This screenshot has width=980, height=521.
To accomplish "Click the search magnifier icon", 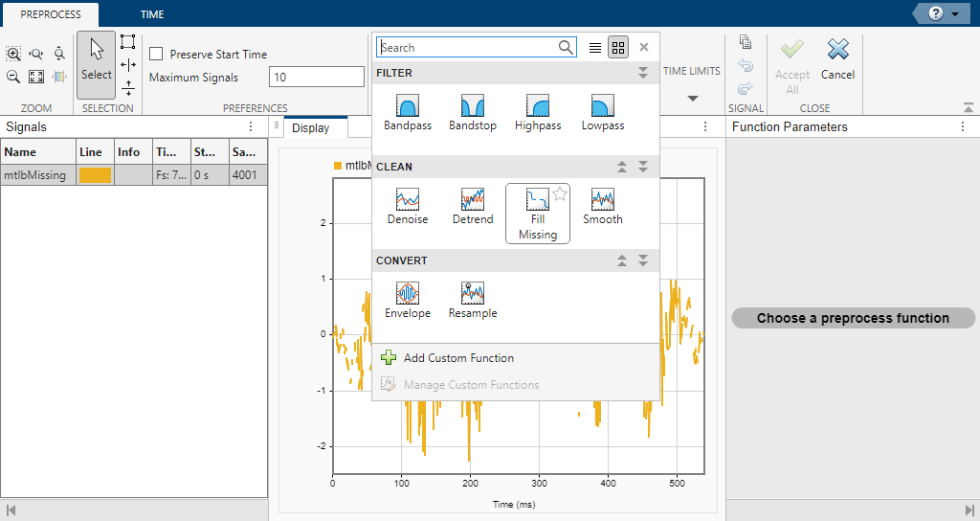I will tap(566, 48).
